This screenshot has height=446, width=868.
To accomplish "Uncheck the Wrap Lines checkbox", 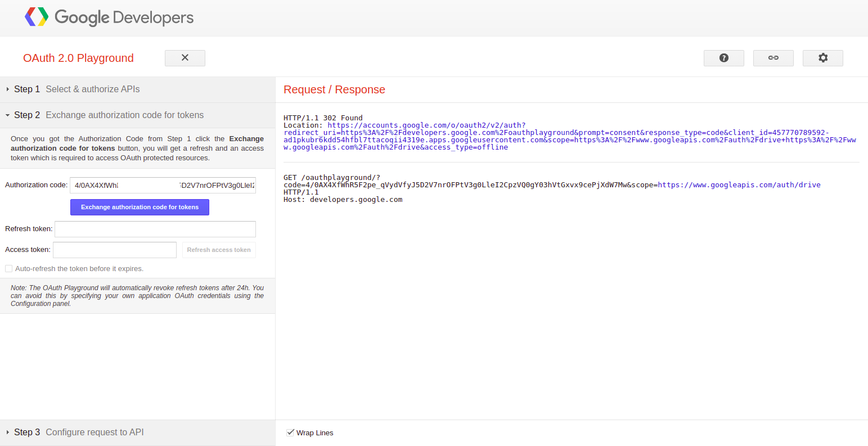I will 290,433.
